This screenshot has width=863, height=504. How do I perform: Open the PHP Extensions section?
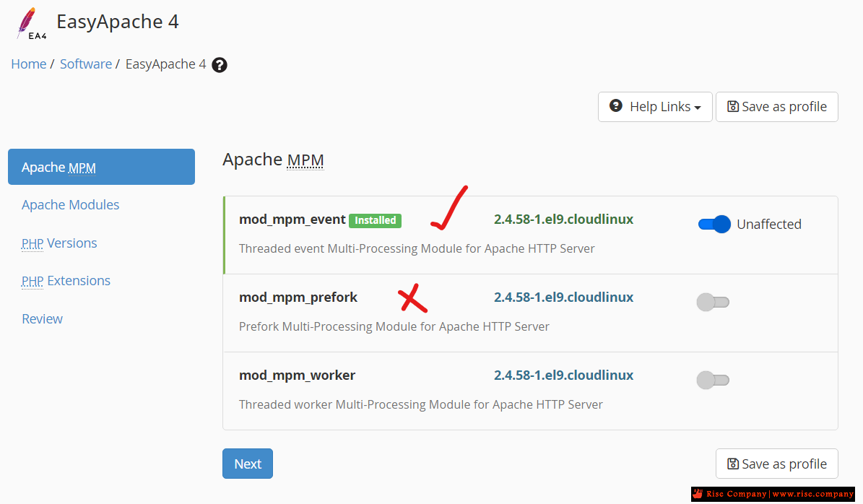[66, 281]
